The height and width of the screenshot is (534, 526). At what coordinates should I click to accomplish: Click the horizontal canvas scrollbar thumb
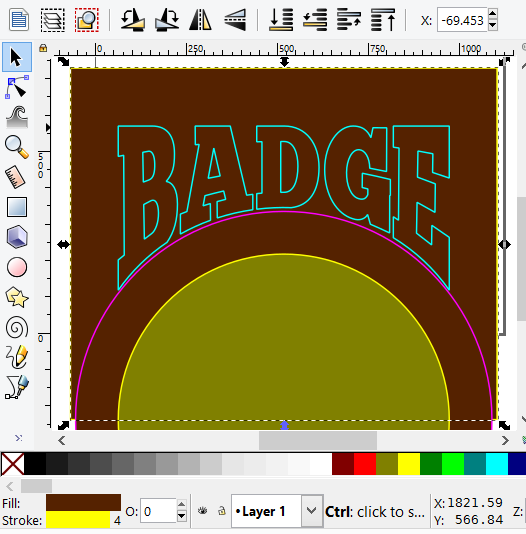[318, 440]
